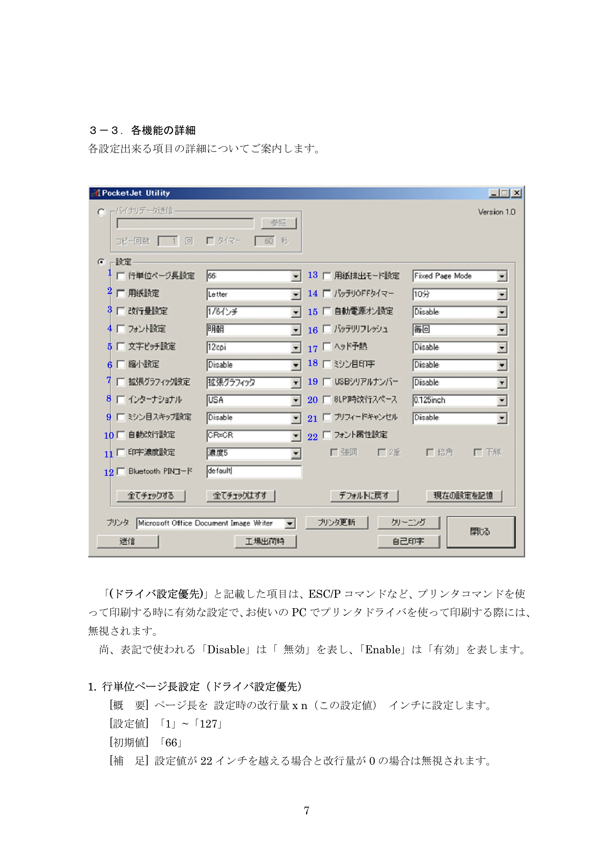Viewport: 613px width, 868px height.
Task: Enable the 自動改行設定 checkbox
Action: tap(121, 435)
